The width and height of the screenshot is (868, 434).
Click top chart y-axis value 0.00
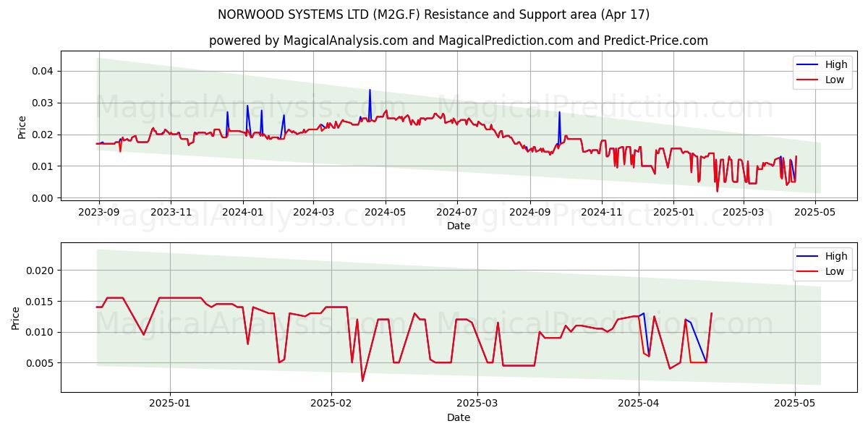pyautogui.click(x=43, y=198)
